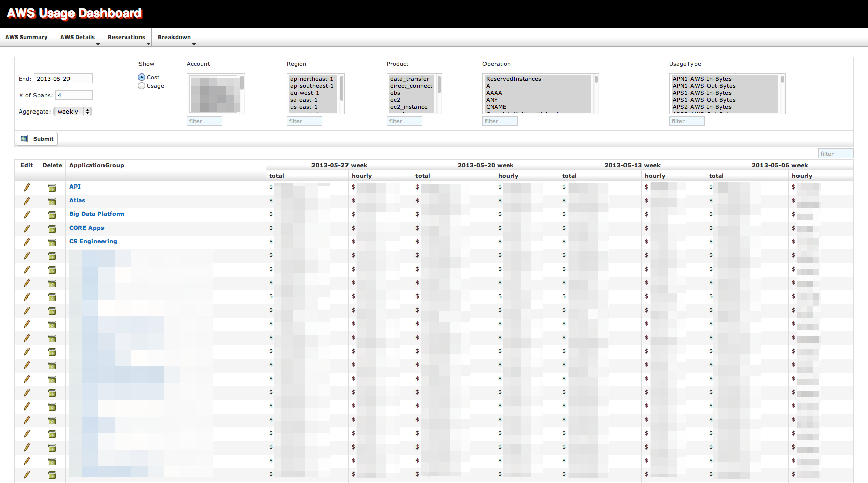Select APS2-AWS-In-Bytes usage type

724,107
